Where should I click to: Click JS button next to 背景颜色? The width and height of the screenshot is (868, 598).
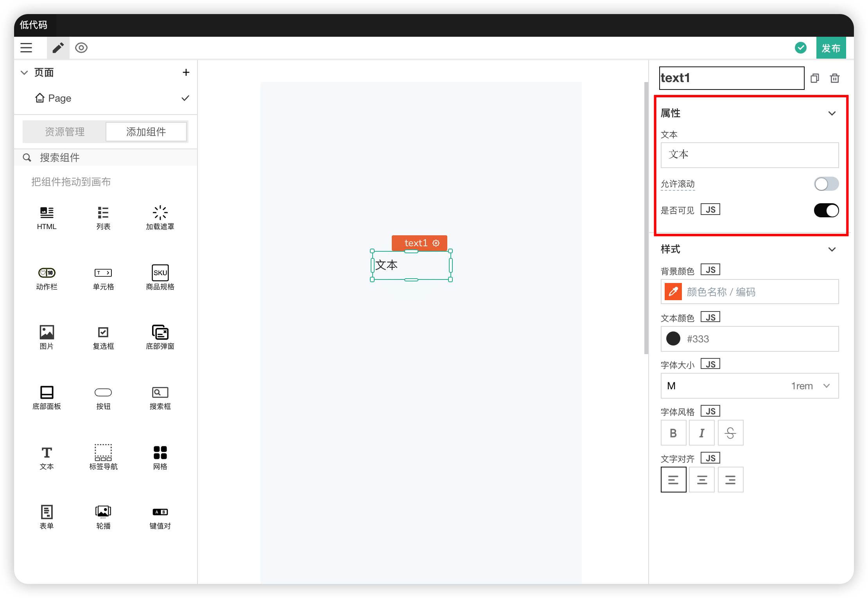tap(710, 270)
